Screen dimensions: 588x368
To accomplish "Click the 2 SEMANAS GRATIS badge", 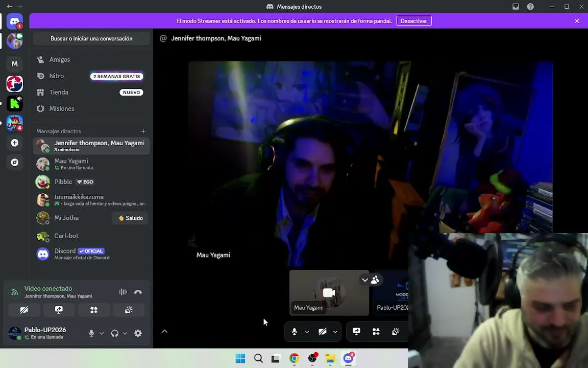I will point(116,76).
